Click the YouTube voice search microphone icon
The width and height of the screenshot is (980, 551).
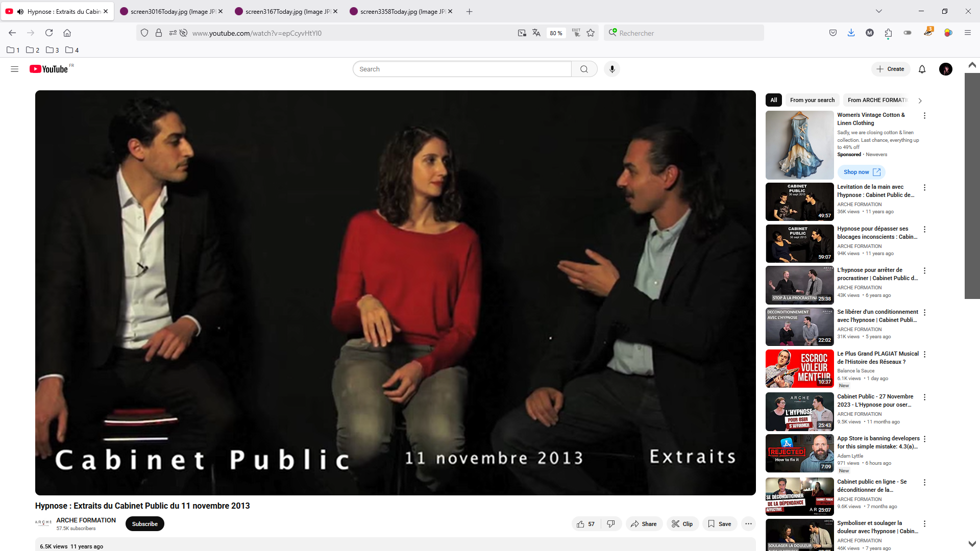pos(612,69)
